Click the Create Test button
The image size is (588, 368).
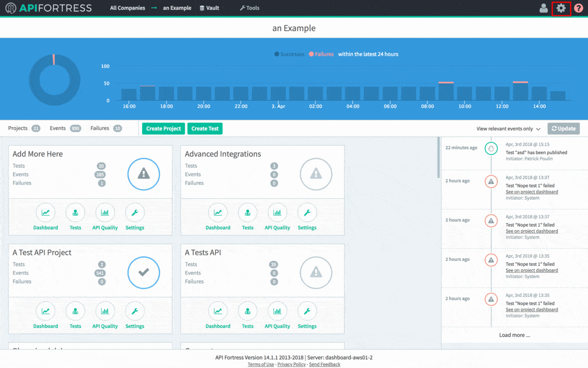205,129
